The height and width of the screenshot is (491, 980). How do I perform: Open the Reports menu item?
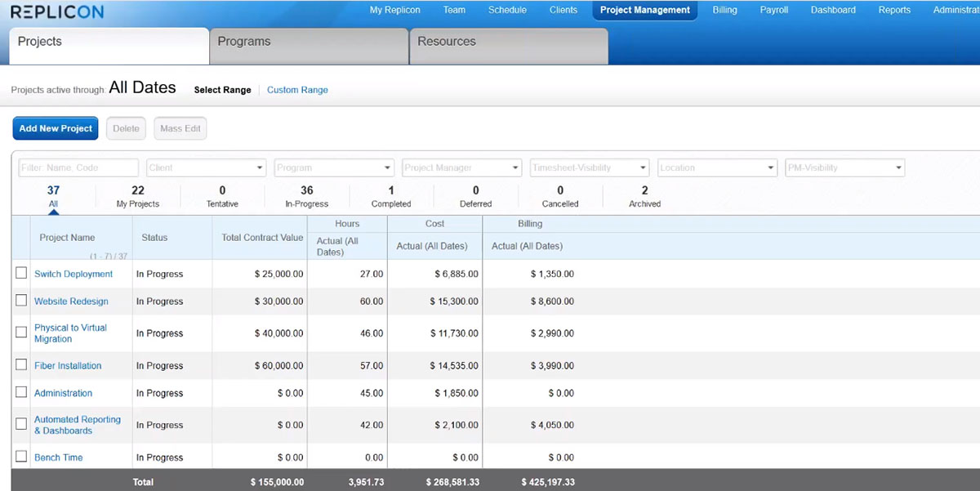click(x=894, y=10)
